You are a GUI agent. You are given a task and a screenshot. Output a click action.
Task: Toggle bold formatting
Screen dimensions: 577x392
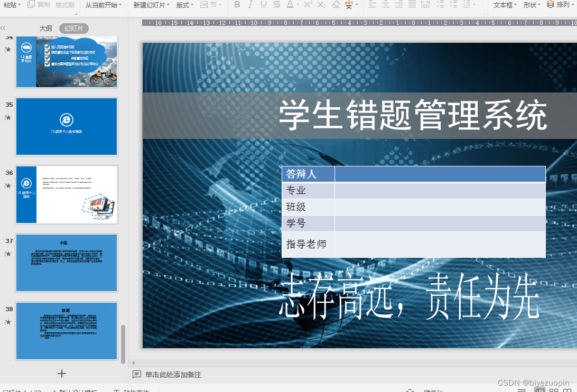coord(237,5)
